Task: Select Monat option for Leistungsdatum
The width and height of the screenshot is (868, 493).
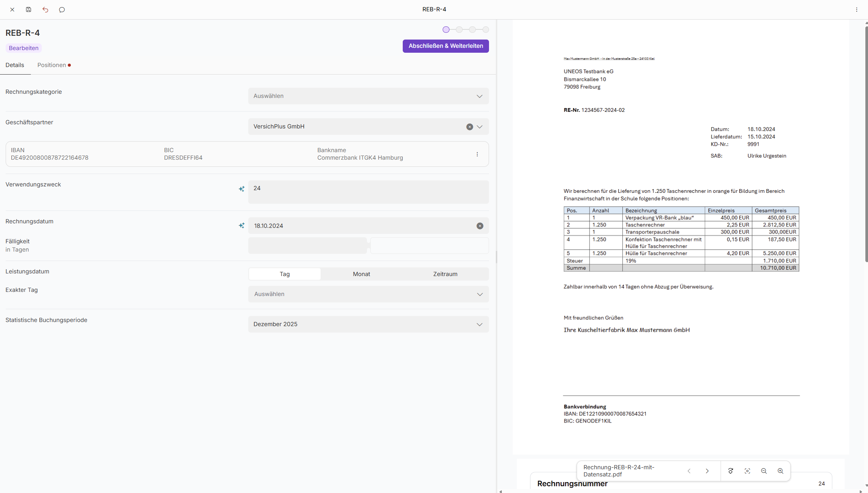Action: (361, 274)
